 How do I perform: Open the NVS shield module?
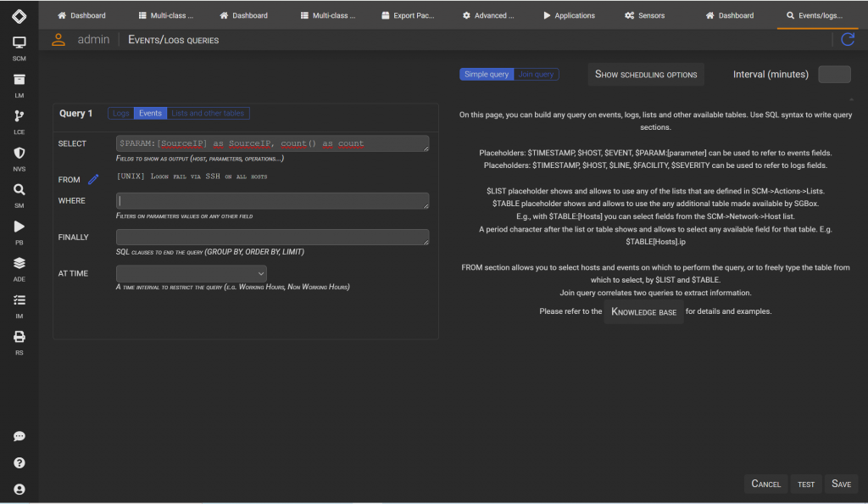point(19,159)
